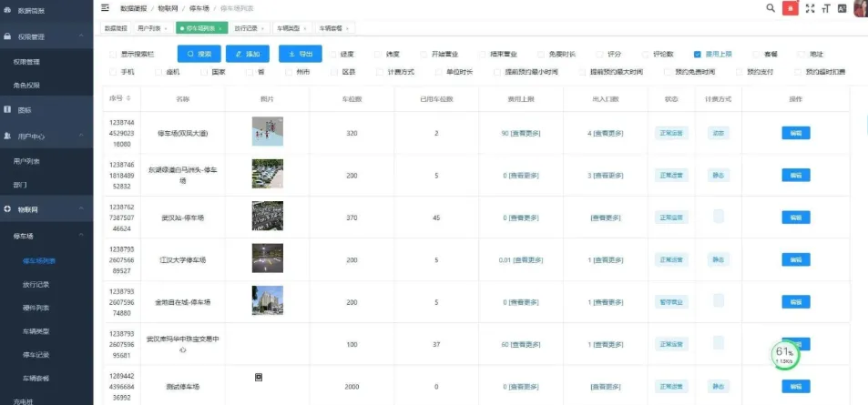Select 硬件列表 in the sidebar menu
Viewport: 868px width, 405px height.
(36, 308)
